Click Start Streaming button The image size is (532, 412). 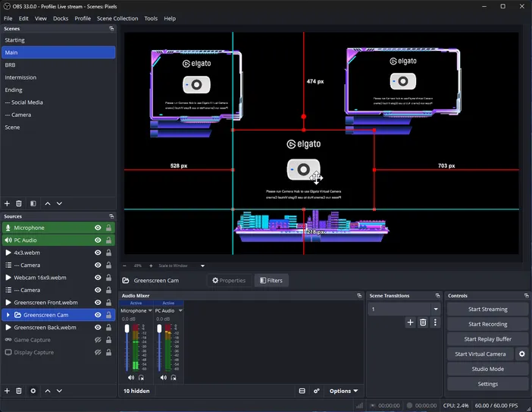(487, 309)
